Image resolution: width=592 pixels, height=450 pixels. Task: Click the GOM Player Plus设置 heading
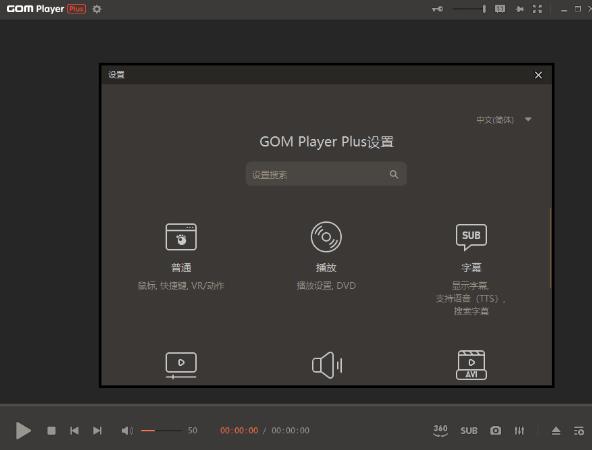click(x=327, y=142)
